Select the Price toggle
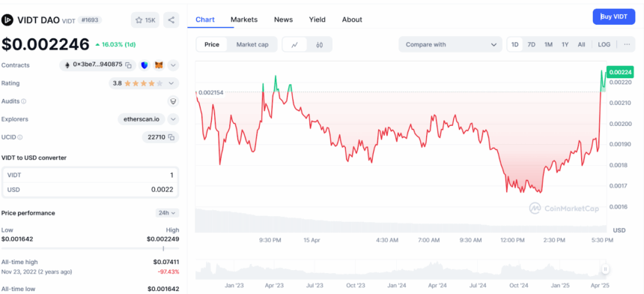The image size is (644, 294). point(212,44)
